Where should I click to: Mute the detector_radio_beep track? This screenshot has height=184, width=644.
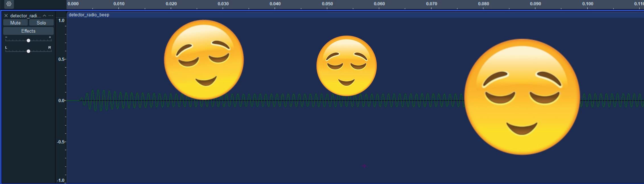tap(15, 23)
